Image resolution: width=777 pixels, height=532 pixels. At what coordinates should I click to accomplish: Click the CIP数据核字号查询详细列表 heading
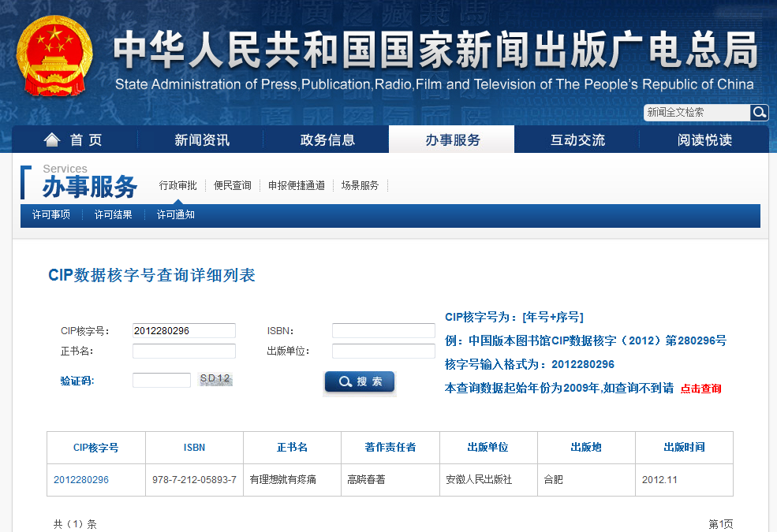(151, 275)
